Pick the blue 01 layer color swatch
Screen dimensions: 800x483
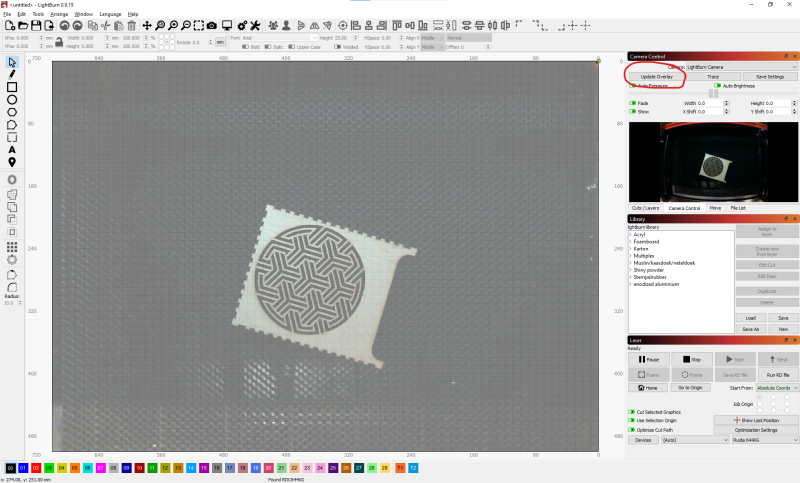click(23, 468)
